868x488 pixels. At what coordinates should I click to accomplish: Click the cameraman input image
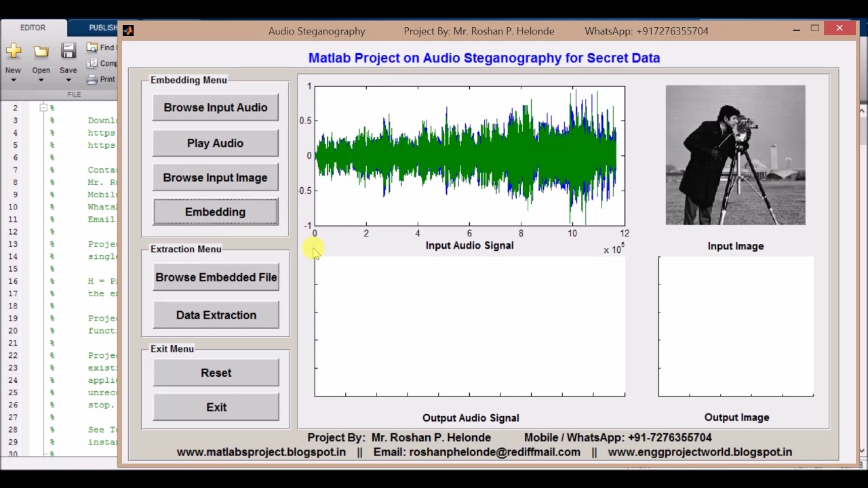click(x=735, y=155)
